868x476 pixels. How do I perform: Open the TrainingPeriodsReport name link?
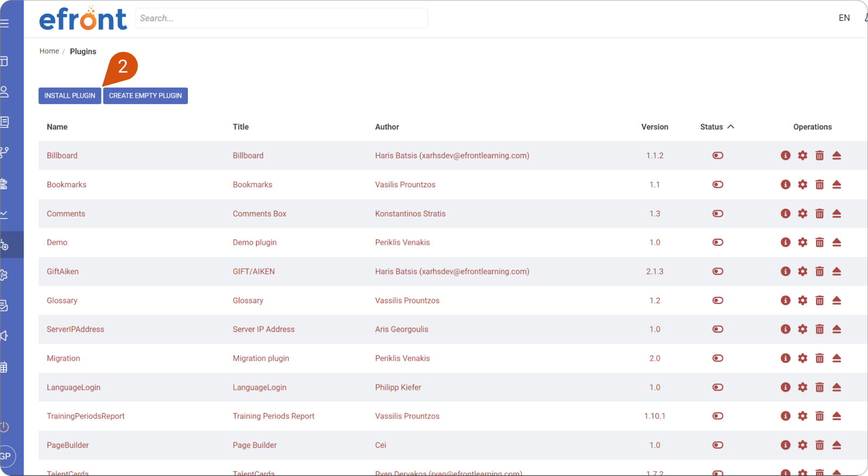pyautogui.click(x=86, y=416)
